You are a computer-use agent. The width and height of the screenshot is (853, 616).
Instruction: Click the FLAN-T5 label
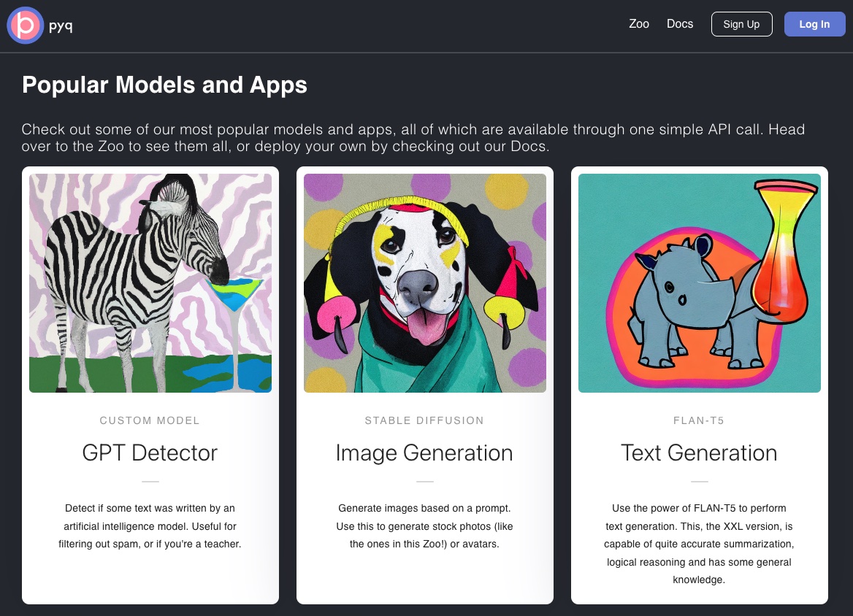pyautogui.click(x=699, y=420)
